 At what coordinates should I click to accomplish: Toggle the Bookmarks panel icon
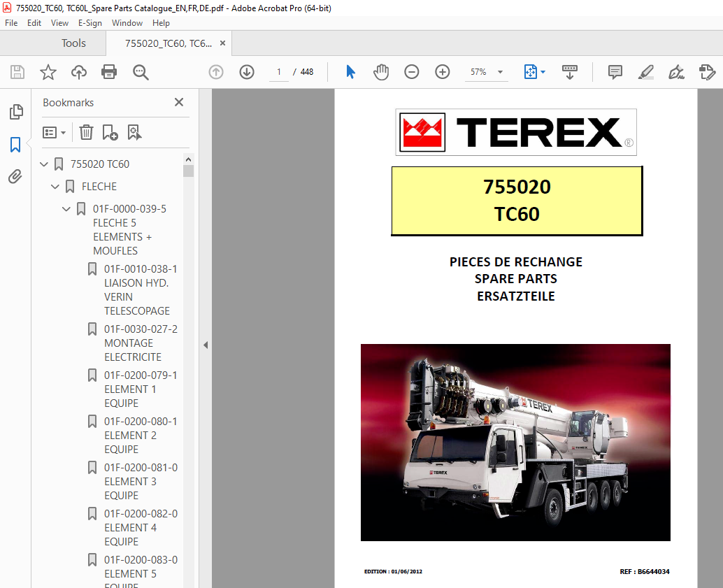coord(15,144)
